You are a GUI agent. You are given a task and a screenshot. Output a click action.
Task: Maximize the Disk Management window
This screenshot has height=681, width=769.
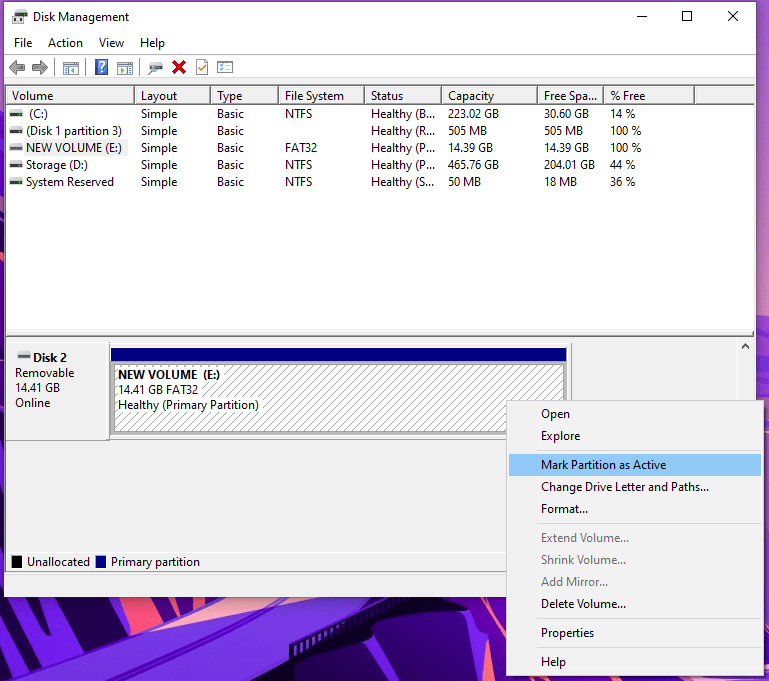[687, 17]
